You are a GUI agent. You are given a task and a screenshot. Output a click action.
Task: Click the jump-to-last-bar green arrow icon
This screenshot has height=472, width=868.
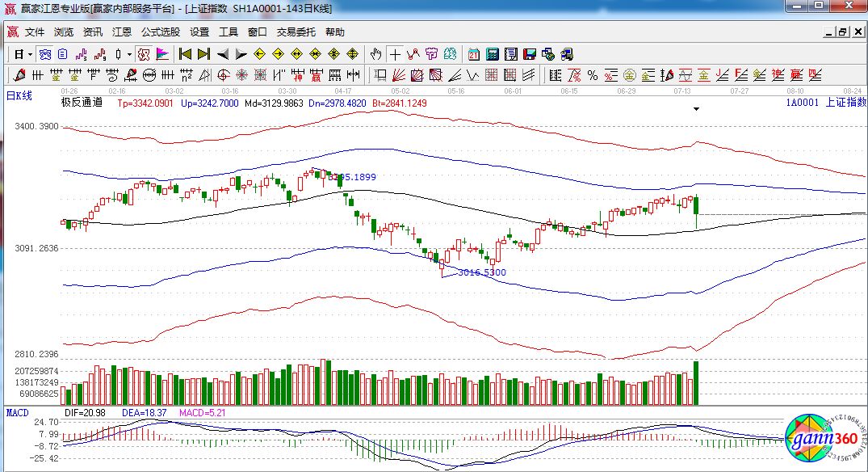point(203,54)
